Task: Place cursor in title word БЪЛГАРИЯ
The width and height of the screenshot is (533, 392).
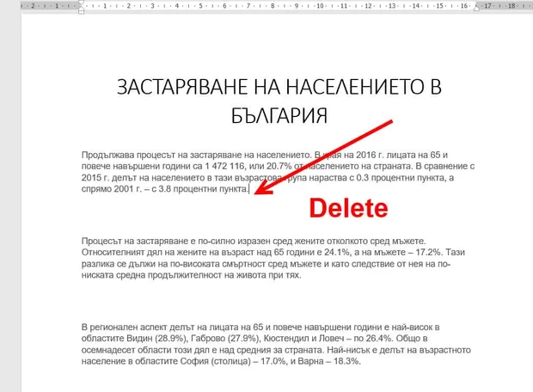Action: tap(279, 115)
